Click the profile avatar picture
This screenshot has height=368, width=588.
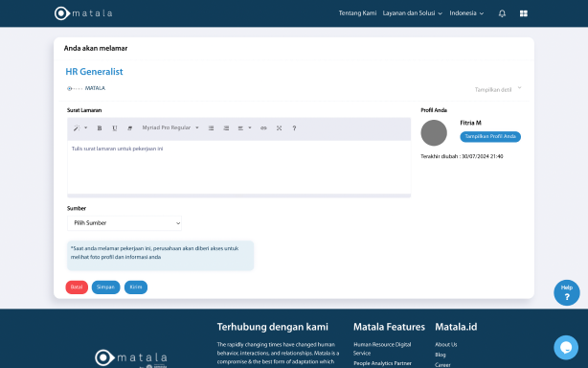(x=434, y=133)
